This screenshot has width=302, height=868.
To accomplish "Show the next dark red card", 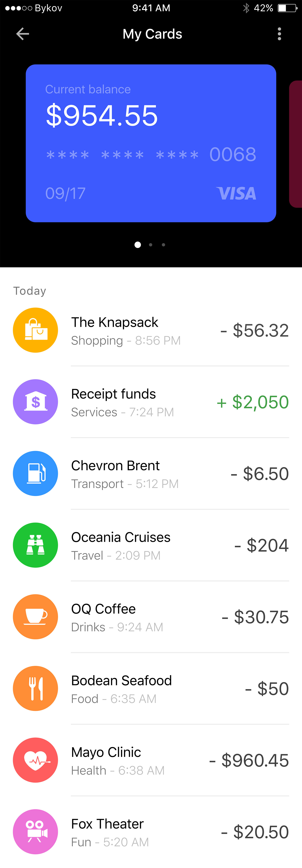I will pyautogui.click(x=296, y=144).
